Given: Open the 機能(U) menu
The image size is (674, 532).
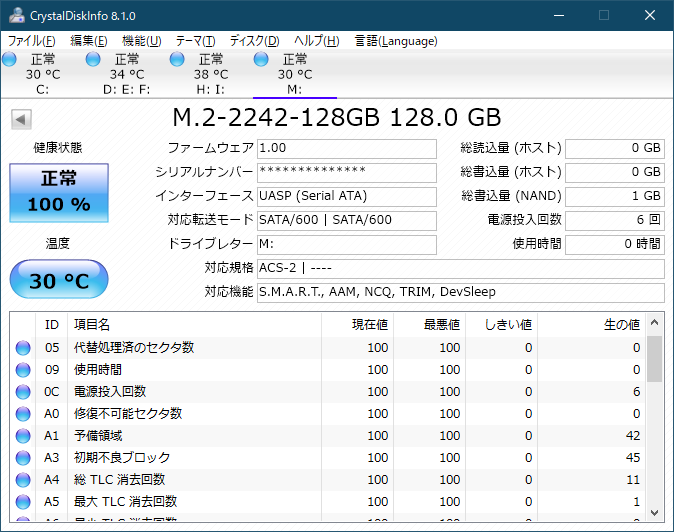Looking at the screenshot, I should tap(141, 41).
